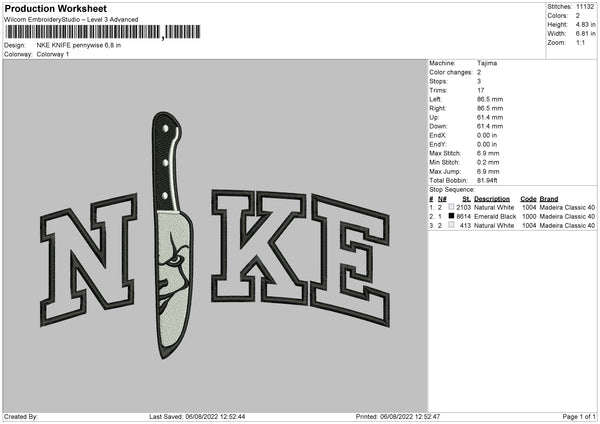600x424 pixels.
Task: Click the Left value 86.5 mm
Action: click(x=490, y=99)
